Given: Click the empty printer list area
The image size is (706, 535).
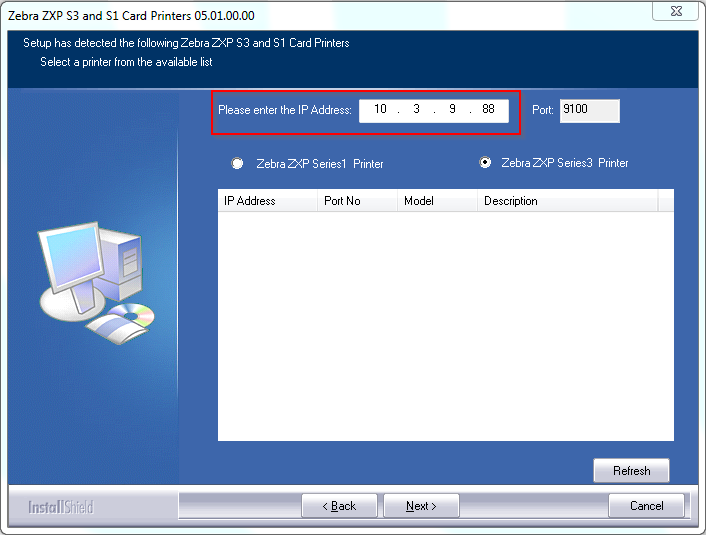Looking at the screenshot, I should tap(446, 326).
